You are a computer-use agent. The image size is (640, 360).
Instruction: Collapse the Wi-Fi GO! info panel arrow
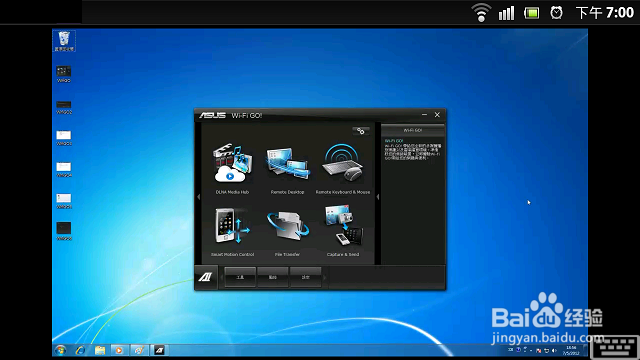(378, 197)
